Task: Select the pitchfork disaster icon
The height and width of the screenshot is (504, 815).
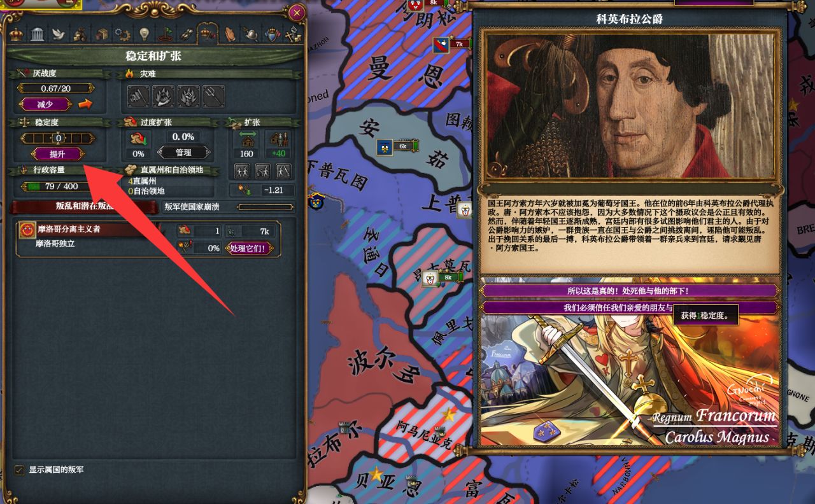Action: coord(213,96)
